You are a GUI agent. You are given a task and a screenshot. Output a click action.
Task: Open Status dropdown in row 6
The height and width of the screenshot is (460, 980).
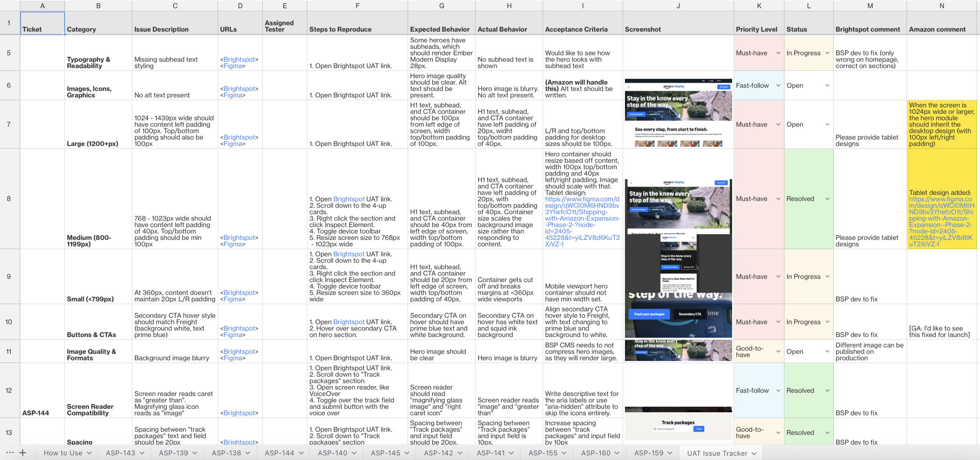click(x=827, y=86)
